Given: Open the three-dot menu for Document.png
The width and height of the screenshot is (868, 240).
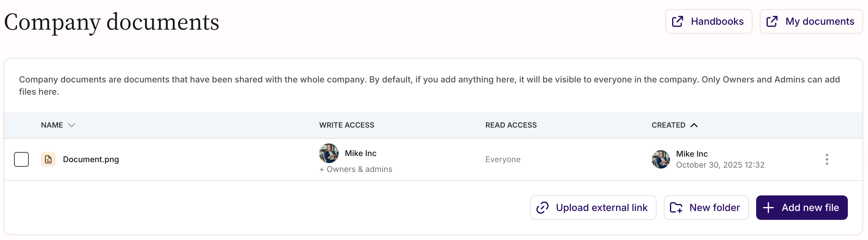Looking at the screenshot, I should 826,159.
